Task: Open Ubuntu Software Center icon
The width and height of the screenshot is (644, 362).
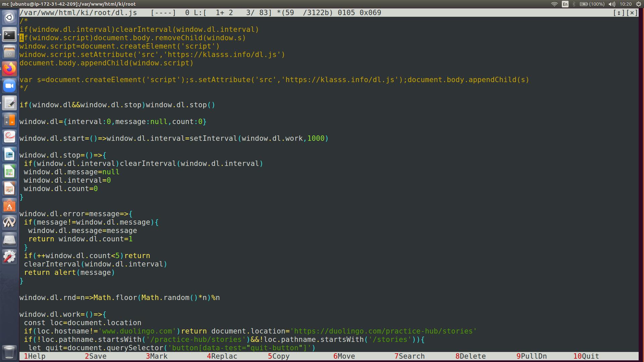Action: pyautogui.click(x=9, y=206)
